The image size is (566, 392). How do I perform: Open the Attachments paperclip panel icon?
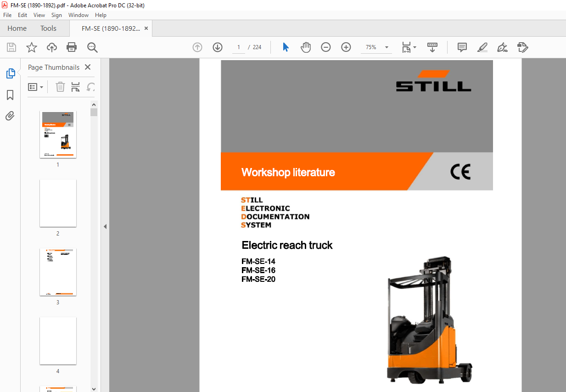pos(10,116)
